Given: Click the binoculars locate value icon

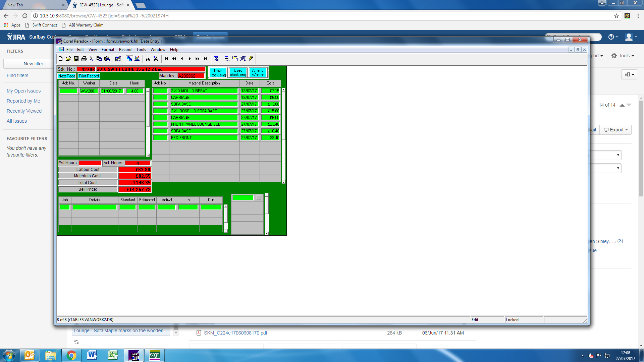Looking at the screenshot, I should (148, 59).
